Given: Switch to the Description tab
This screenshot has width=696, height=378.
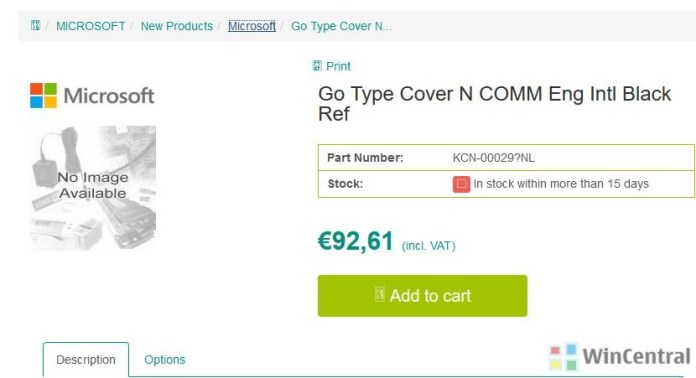Looking at the screenshot, I should point(86,359).
